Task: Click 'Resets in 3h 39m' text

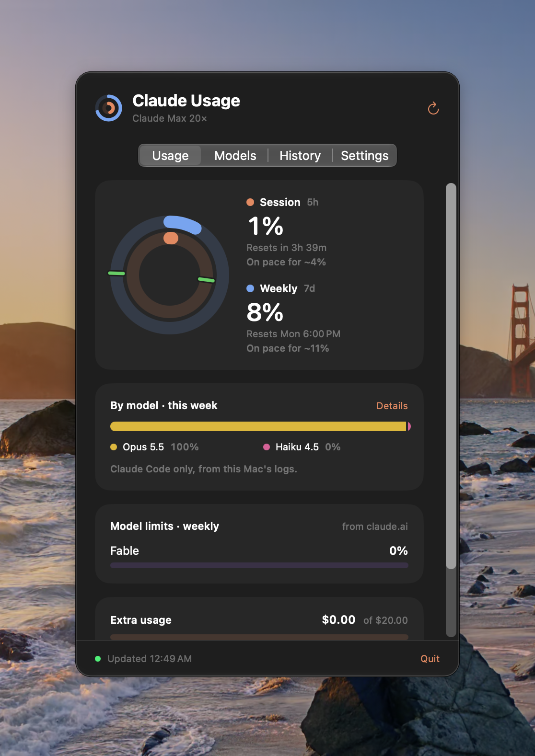Action: point(286,248)
